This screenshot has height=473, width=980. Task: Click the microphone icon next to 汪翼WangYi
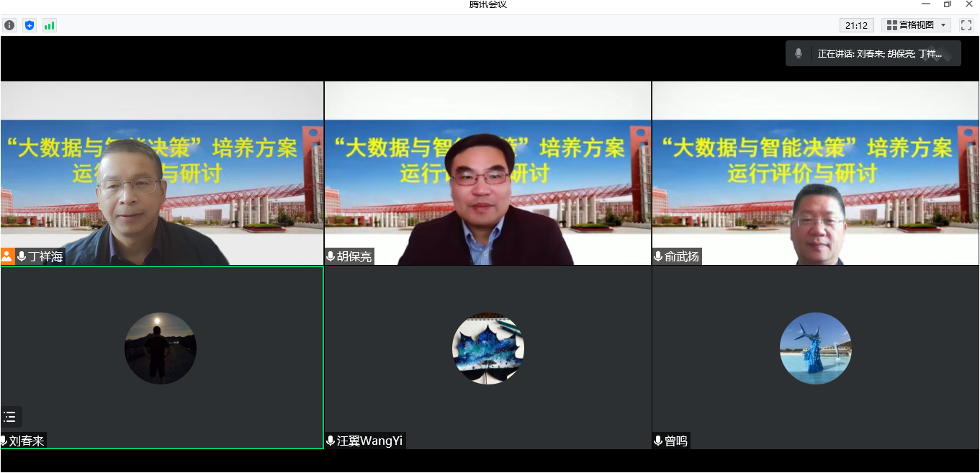click(331, 441)
